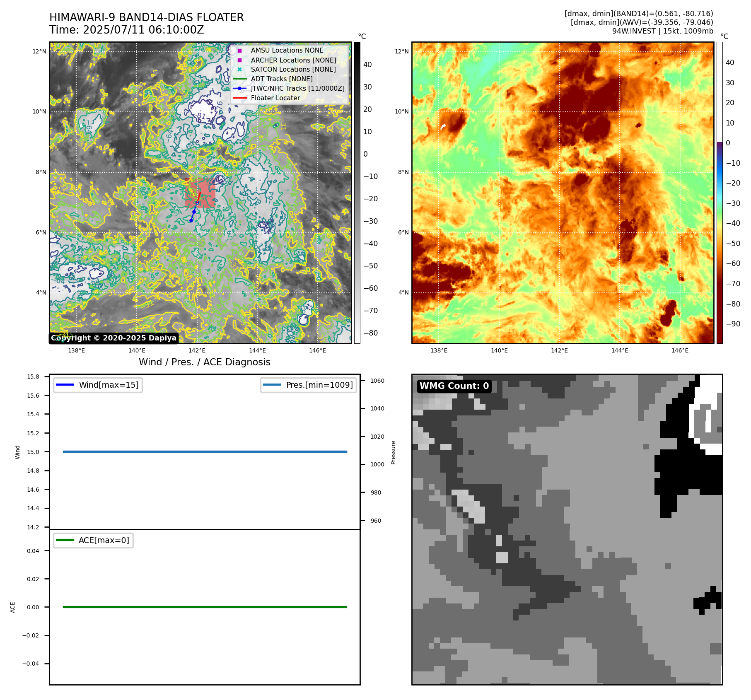This screenshot has height=700, width=751.
Task: Click the 'ACE' axis label
Action: coord(13,607)
